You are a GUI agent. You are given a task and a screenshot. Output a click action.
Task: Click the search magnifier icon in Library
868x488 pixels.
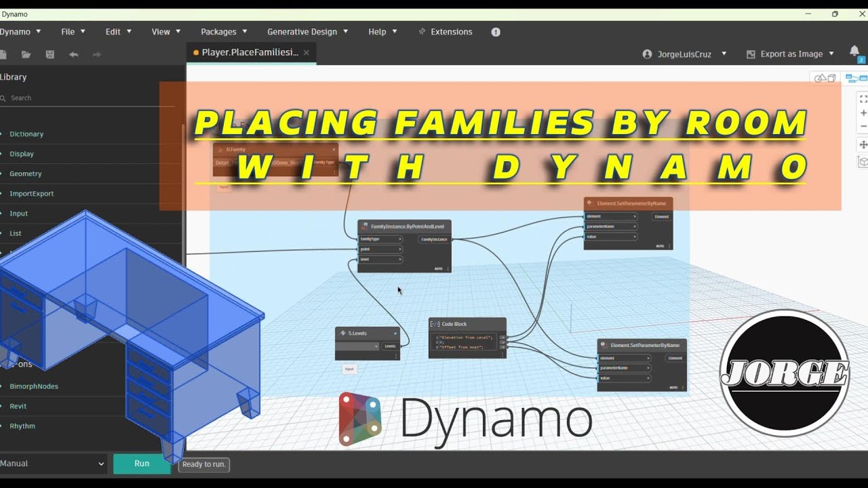click(x=3, y=98)
